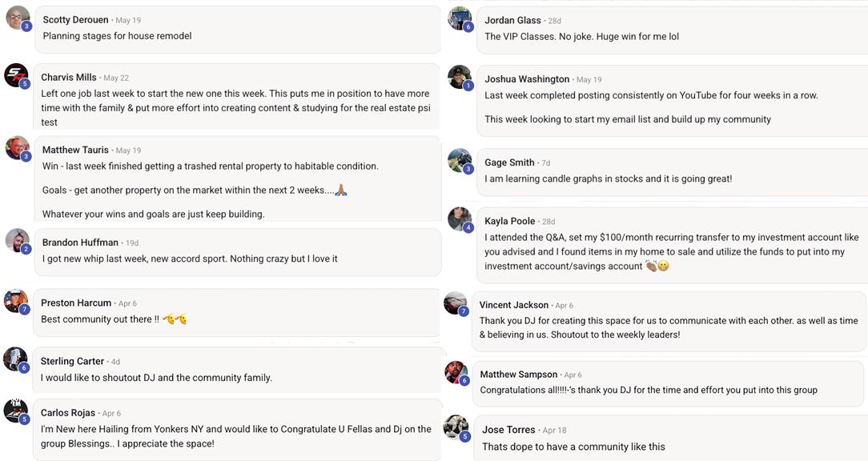This screenshot has width=868, height=461.
Task: Click the level badge on Matthew Sampson's avatar
Action: click(x=464, y=380)
